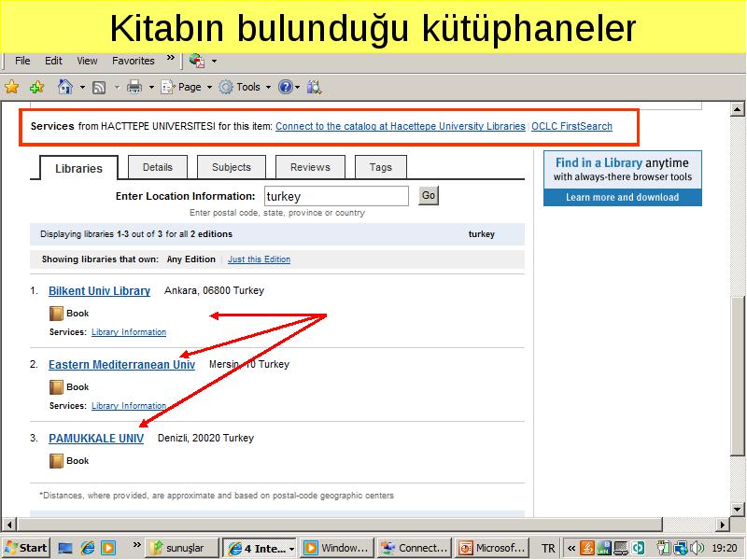
Task: Launch Internet Explorer from quick launch
Action: 87,548
